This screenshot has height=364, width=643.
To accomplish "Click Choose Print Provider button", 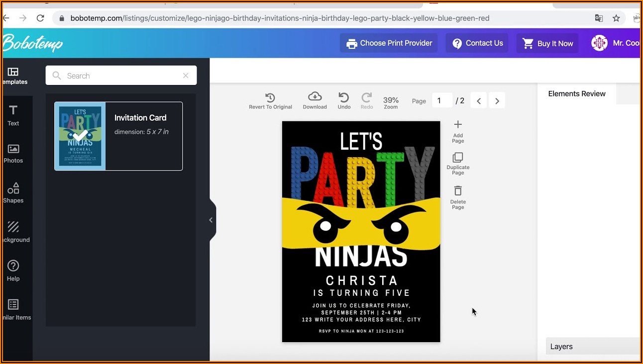I will coord(389,43).
